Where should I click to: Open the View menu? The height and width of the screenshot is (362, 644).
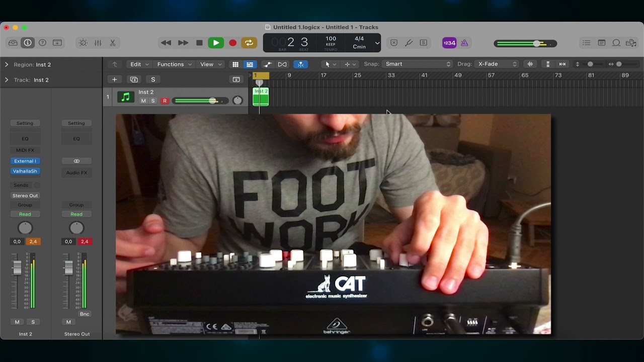[211, 64]
